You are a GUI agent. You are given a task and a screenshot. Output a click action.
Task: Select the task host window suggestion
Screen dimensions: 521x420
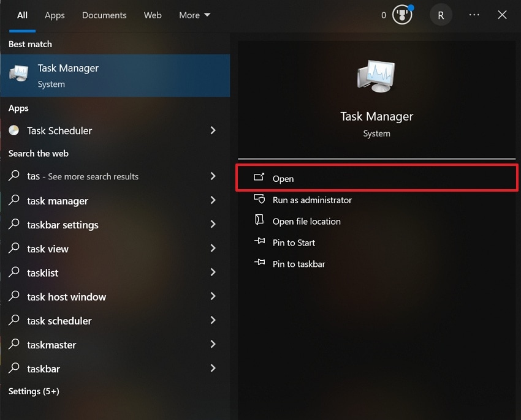66,296
